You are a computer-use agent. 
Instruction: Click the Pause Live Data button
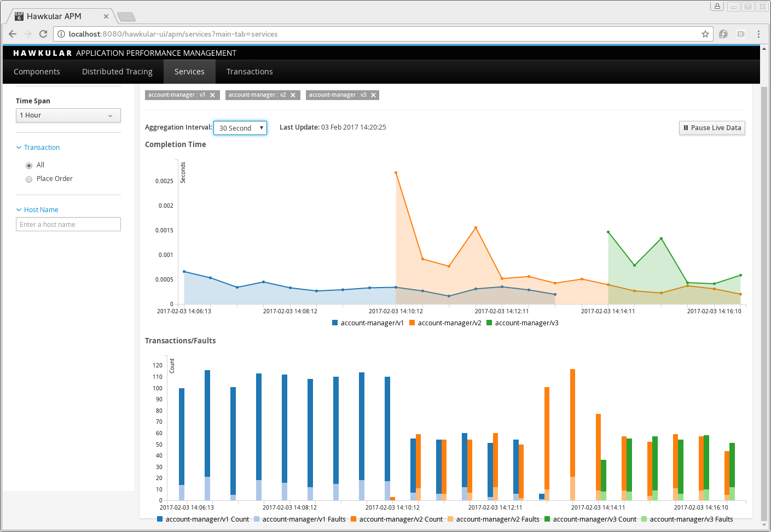[x=712, y=128]
